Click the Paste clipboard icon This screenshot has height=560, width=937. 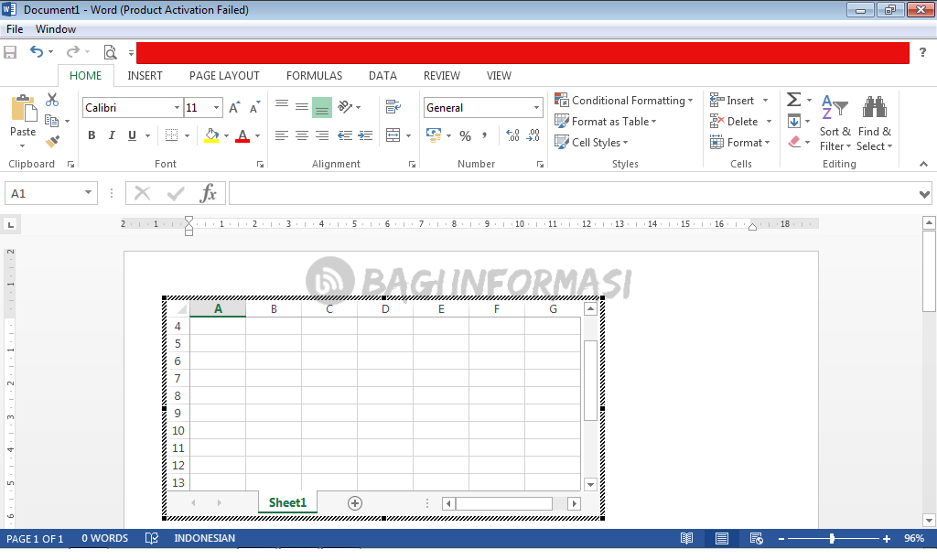pyautogui.click(x=23, y=109)
